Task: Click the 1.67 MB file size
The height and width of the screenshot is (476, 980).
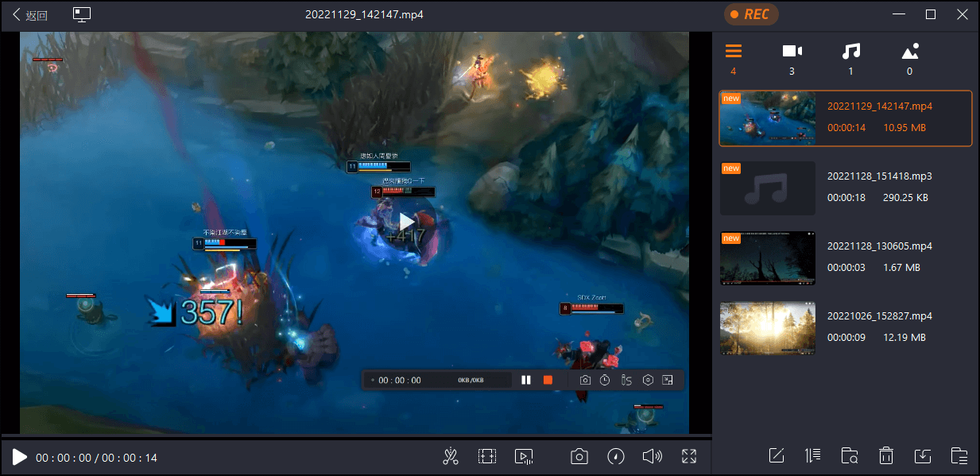Action: point(901,268)
